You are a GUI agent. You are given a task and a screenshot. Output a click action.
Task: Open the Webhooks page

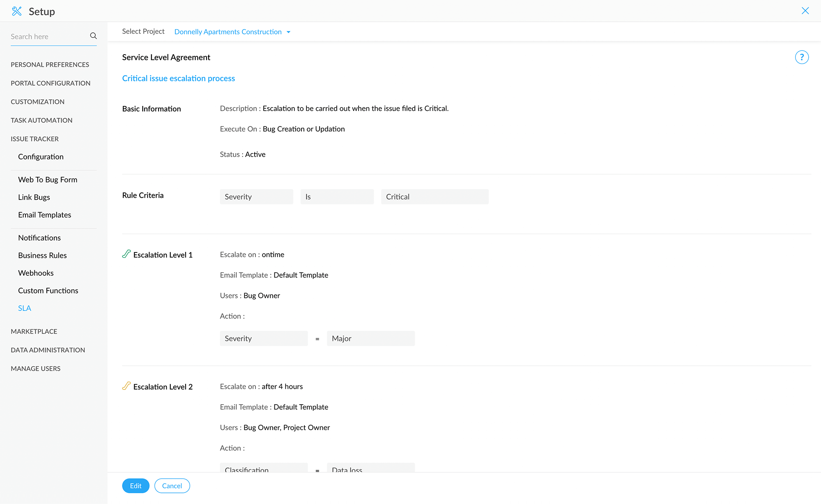(x=36, y=273)
